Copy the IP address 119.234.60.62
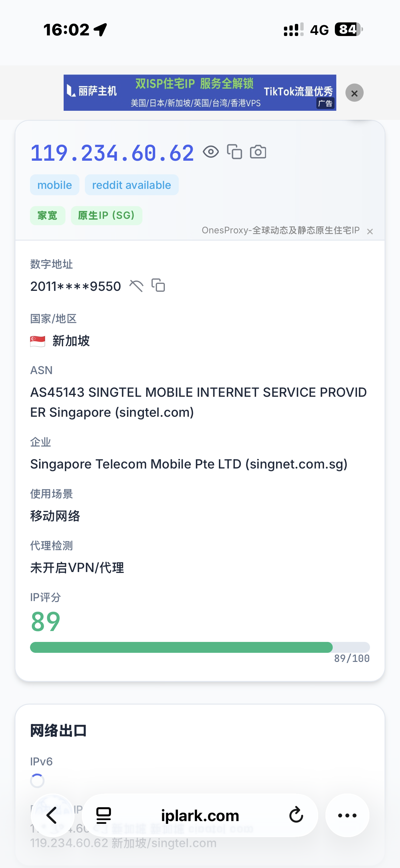 coord(235,152)
